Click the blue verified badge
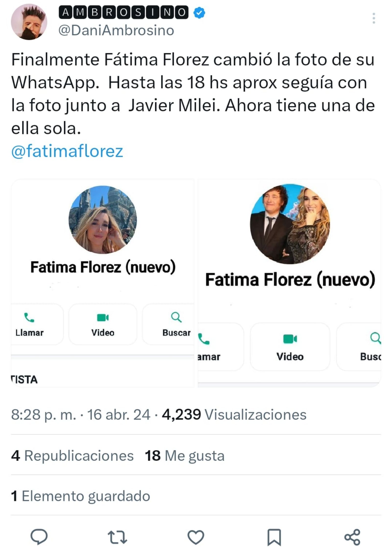Viewport: 392px width, 557px height. (199, 13)
